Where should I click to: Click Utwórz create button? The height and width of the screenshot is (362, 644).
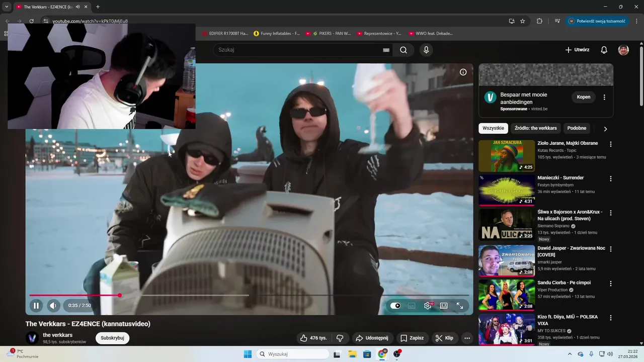click(x=577, y=50)
